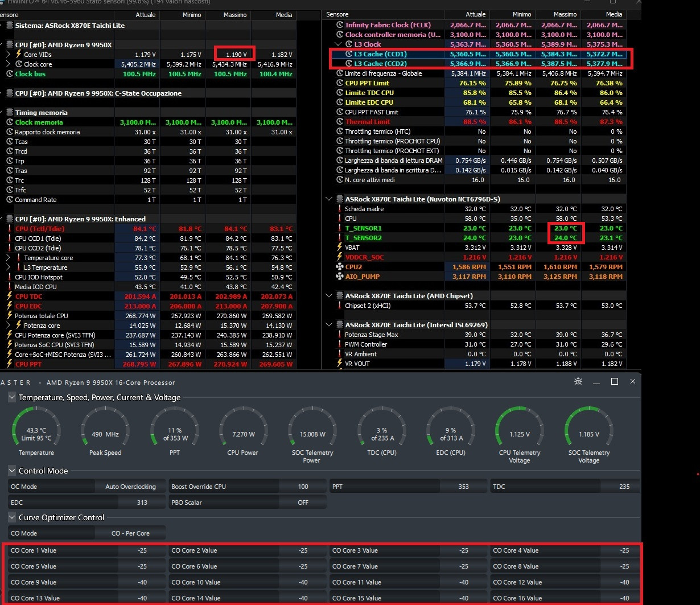Viewport: 700px width, 605px height.
Task: Click the fan icon beside AIO_PUMP
Action: (340, 277)
